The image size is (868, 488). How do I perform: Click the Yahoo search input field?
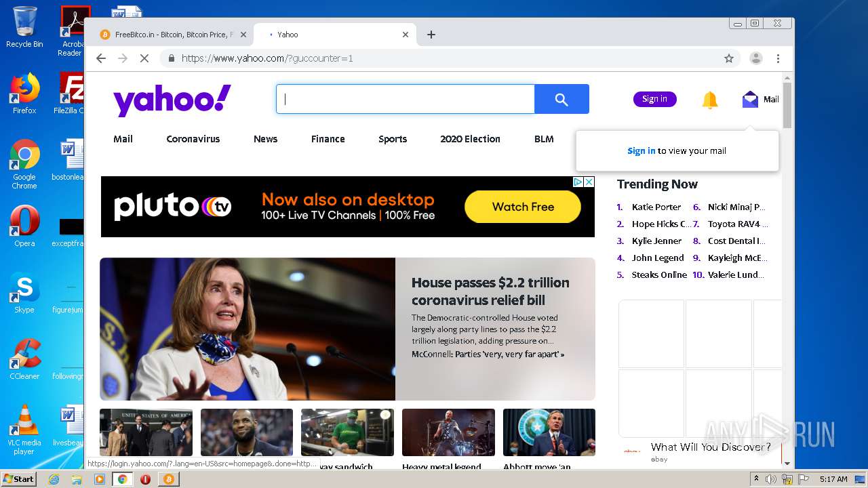click(x=406, y=99)
